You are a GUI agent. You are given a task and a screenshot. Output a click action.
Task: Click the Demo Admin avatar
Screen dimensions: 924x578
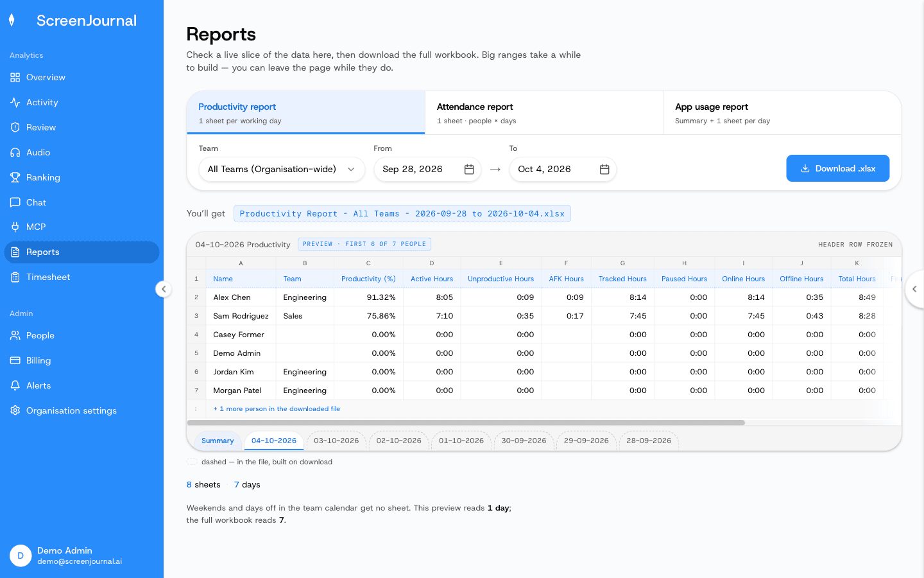tap(21, 556)
